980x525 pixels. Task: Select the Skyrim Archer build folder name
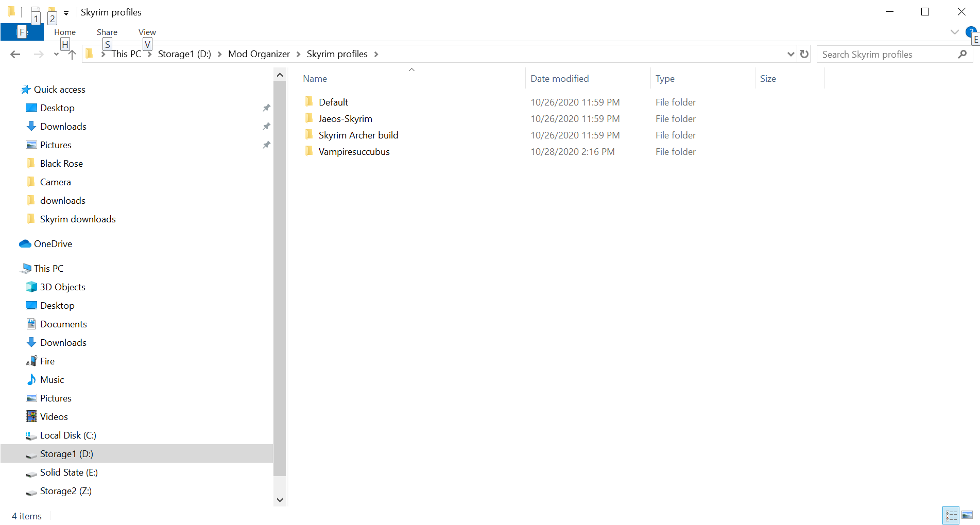pyautogui.click(x=358, y=135)
